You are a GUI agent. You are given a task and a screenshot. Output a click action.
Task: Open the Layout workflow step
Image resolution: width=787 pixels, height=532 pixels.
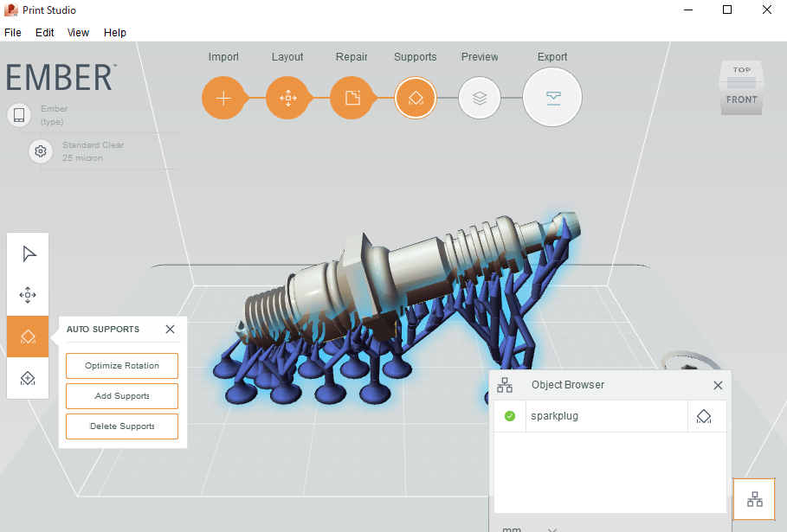[287, 98]
